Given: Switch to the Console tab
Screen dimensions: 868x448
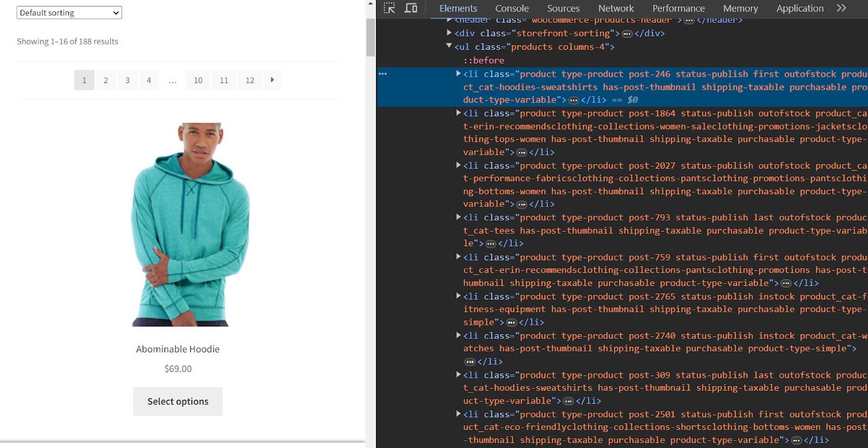Looking at the screenshot, I should point(512,8).
